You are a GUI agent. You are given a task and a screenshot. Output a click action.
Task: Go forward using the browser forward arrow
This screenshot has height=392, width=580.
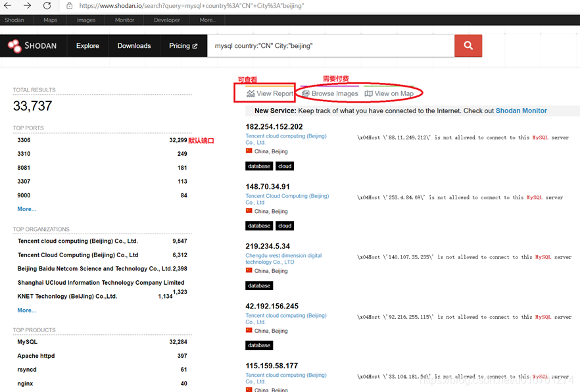pos(27,5)
